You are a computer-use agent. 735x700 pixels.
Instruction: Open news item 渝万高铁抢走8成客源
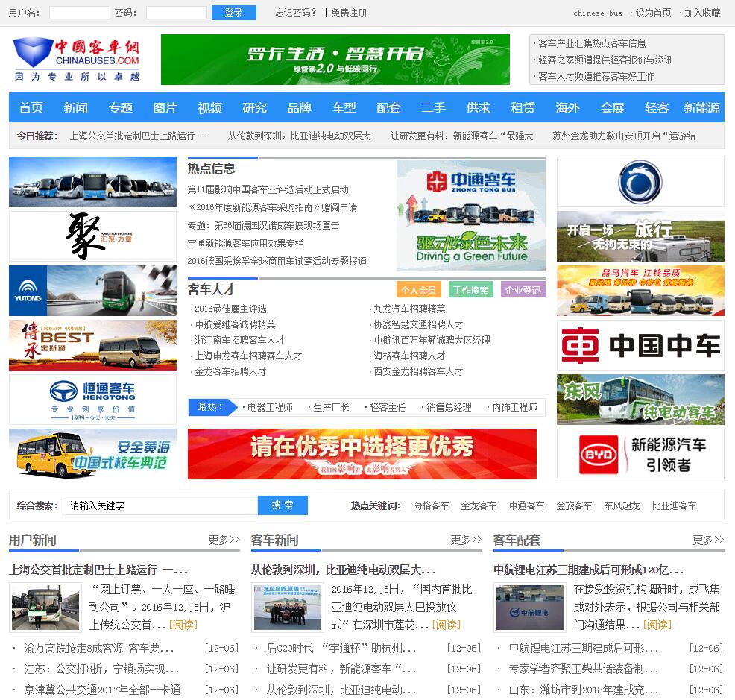point(99,649)
